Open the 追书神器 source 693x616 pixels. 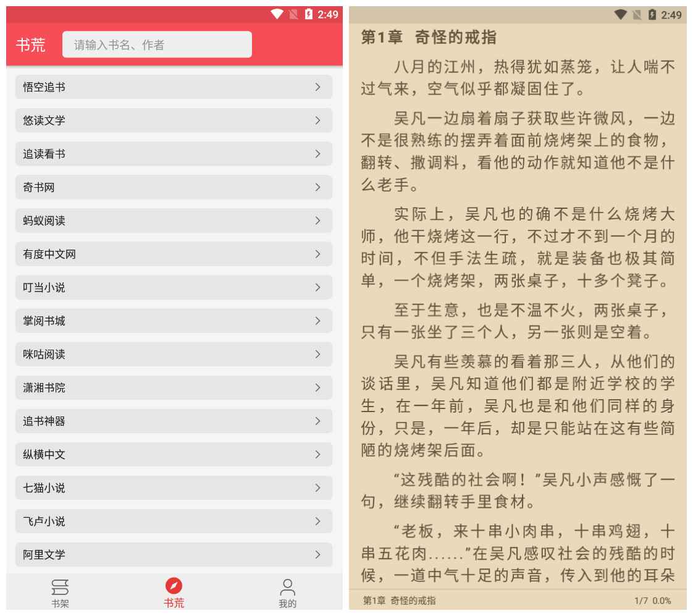173,421
